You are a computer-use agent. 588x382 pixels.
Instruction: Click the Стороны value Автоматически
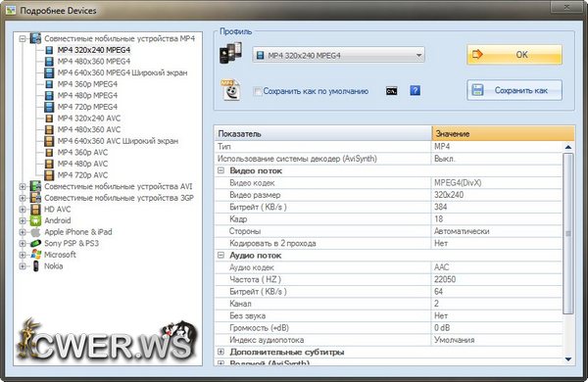click(x=462, y=231)
